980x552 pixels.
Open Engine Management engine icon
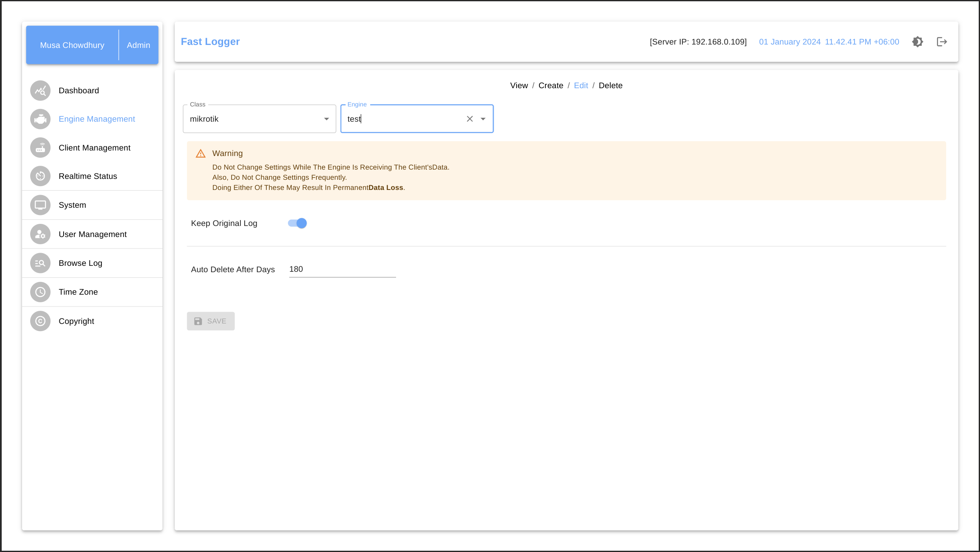[40, 119]
